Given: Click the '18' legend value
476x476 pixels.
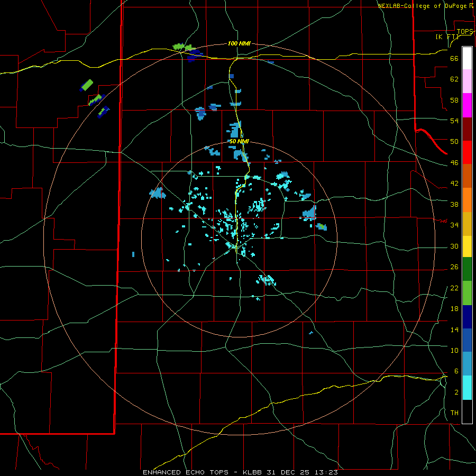Looking at the screenshot, I should [x=454, y=309].
